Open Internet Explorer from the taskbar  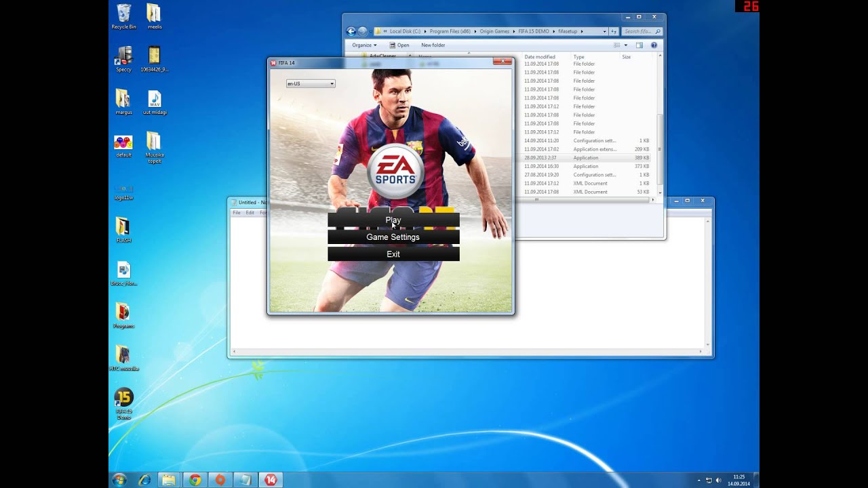click(x=144, y=480)
